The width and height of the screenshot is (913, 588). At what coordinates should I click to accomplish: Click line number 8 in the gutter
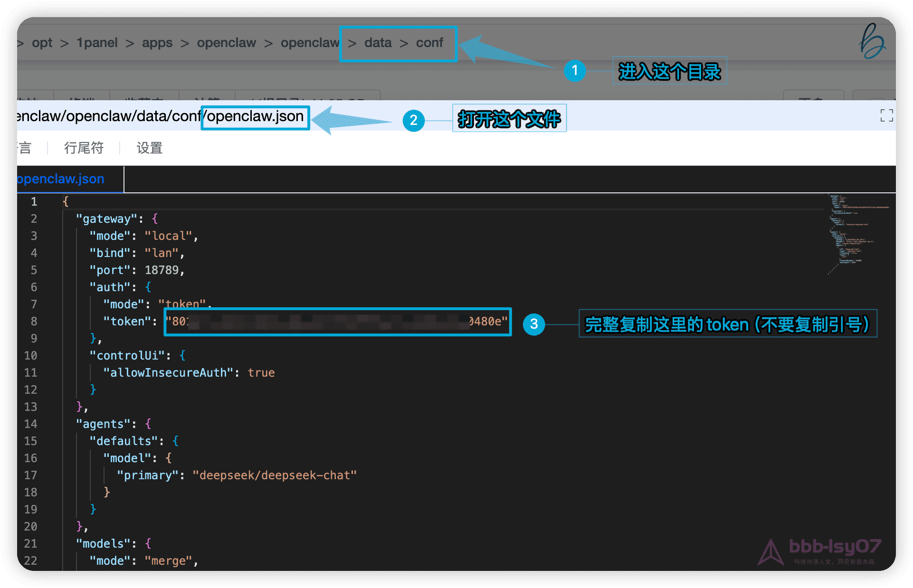click(33, 321)
